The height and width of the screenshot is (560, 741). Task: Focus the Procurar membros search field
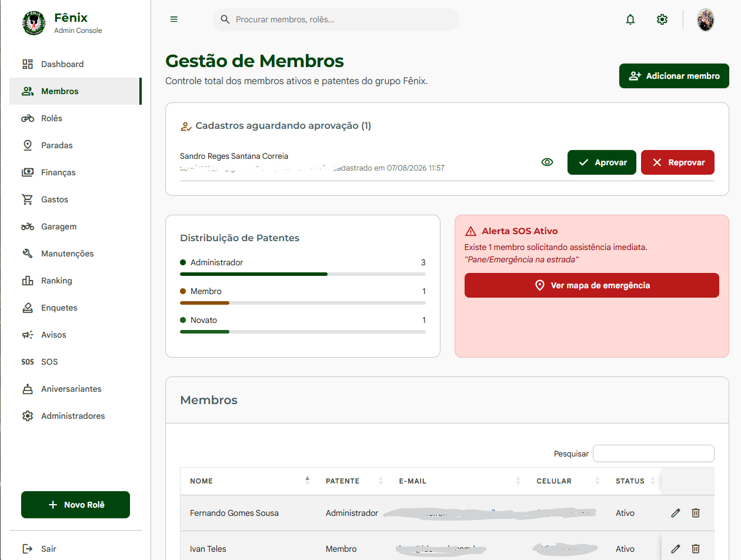336,19
